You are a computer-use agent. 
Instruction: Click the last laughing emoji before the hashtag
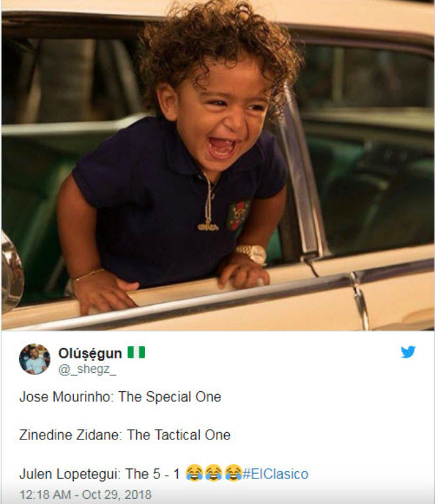pos(233,472)
